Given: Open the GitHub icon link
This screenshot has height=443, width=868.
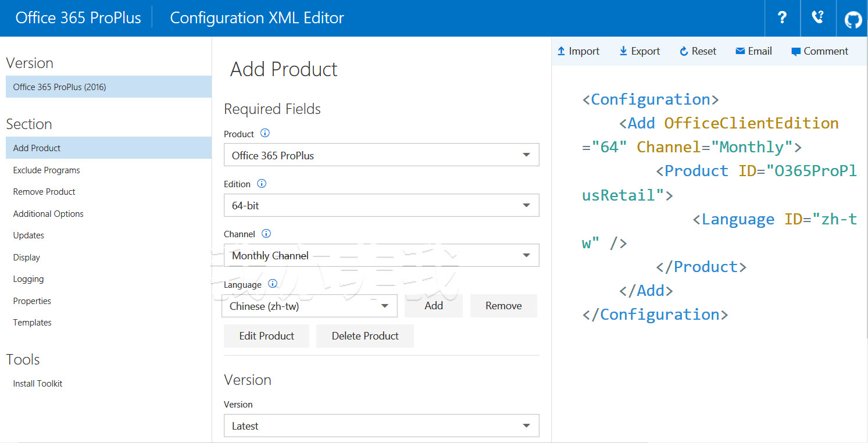Looking at the screenshot, I should click(853, 19).
